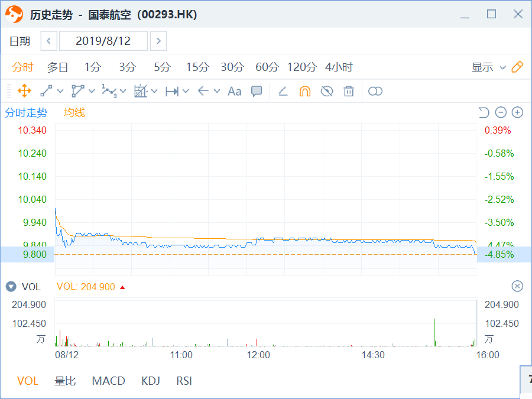Viewport: 532px width, 399px height.
Task: Select the RSI indicator tab
Action: (x=184, y=381)
